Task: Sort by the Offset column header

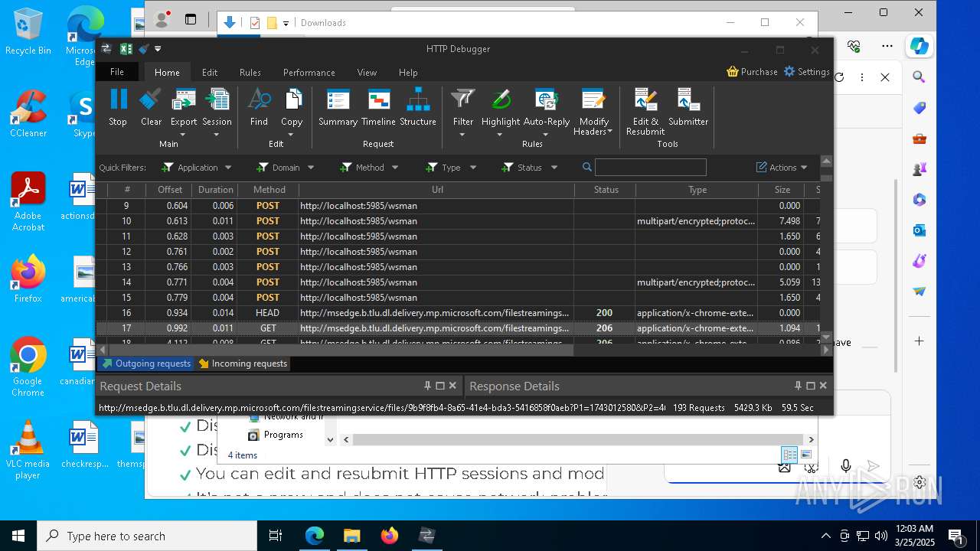Action: coord(170,190)
